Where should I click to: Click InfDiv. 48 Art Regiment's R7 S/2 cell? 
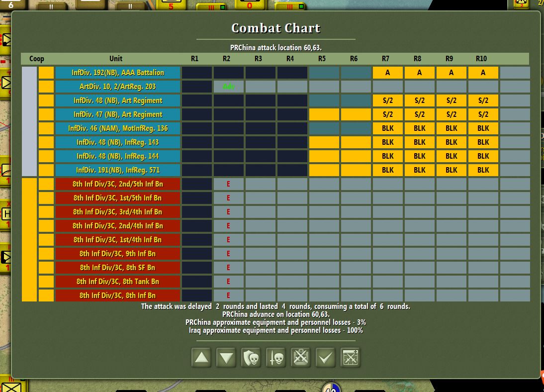coord(388,100)
